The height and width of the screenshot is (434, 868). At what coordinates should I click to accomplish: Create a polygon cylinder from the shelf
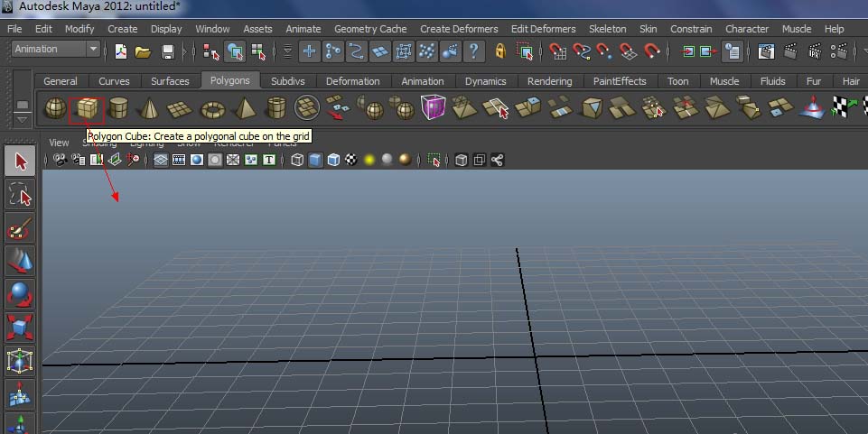pyautogui.click(x=118, y=107)
